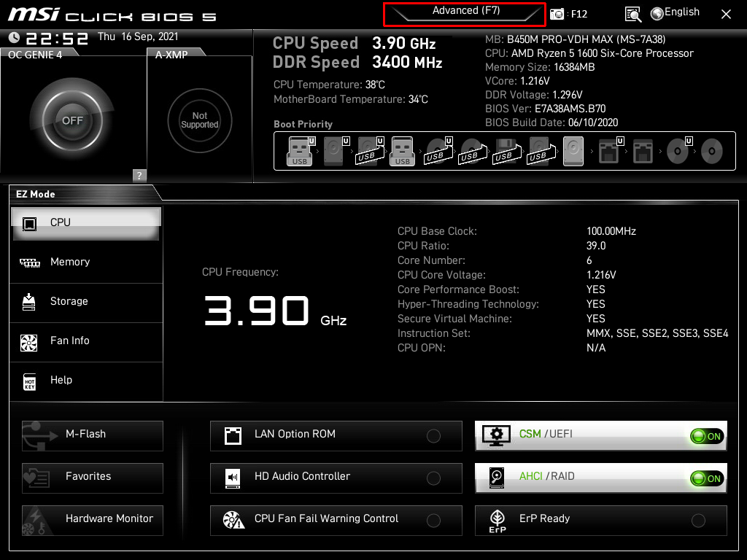Open the M-Flash utility
747x560 pixels.
(x=93, y=435)
